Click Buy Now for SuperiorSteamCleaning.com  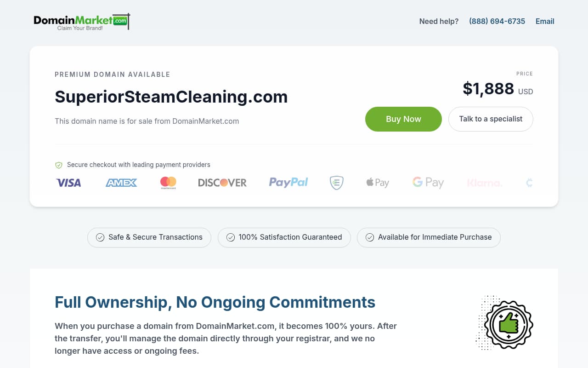403,119
